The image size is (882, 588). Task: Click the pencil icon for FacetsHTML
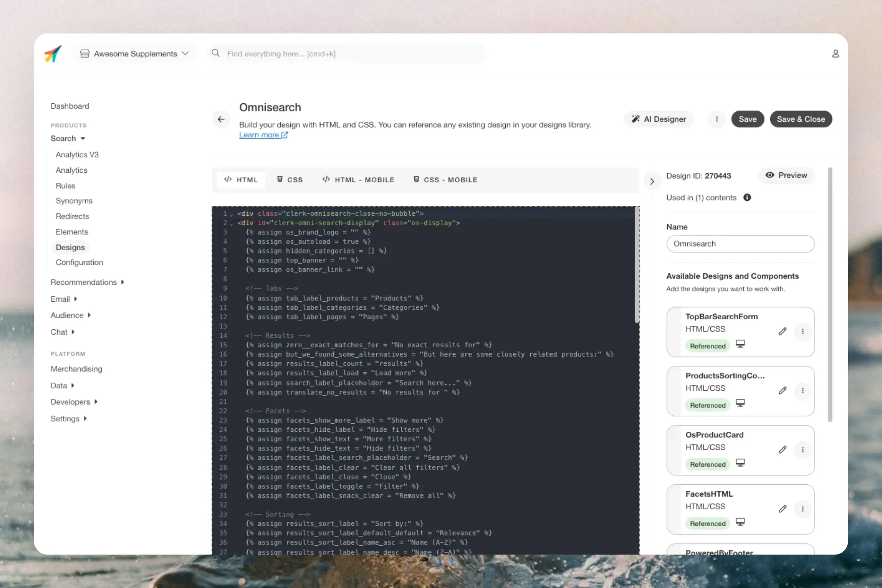[x=782, y=509]
